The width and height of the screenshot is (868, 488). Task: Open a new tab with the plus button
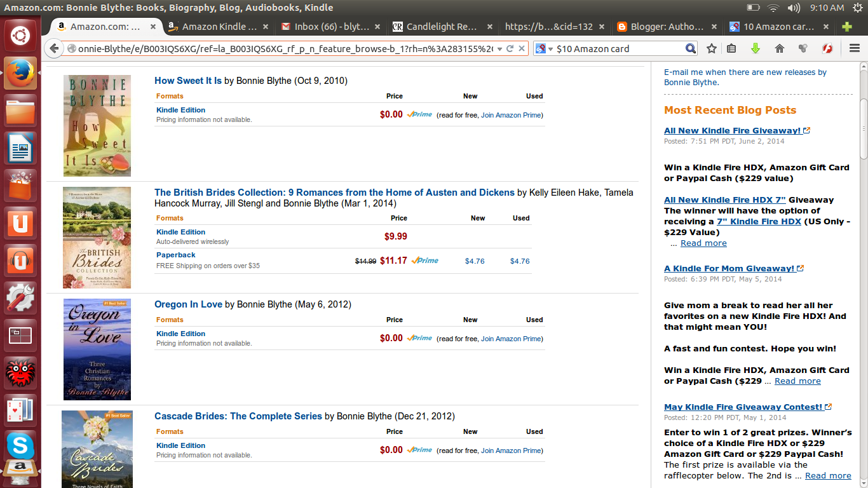tap(846, 27)
